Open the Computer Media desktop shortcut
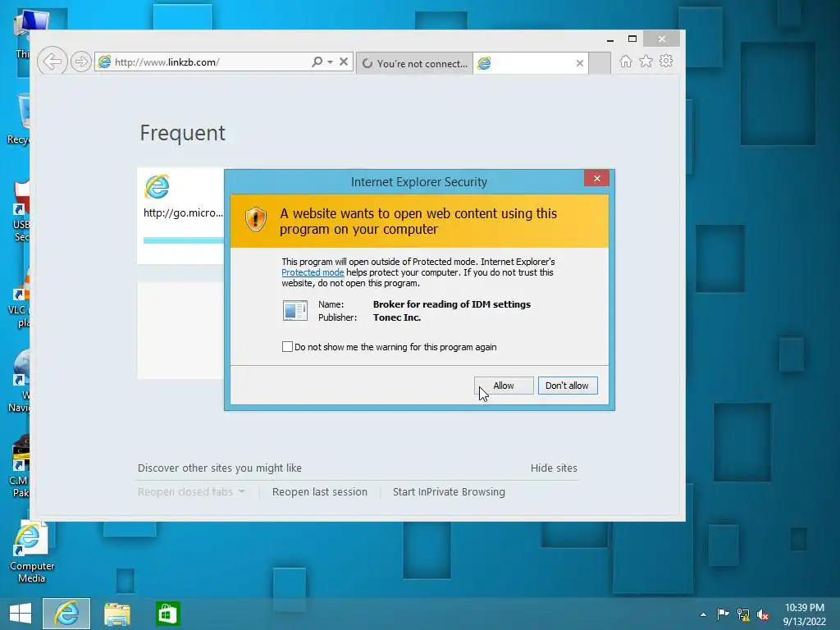840x630 pixels. coord(32,553)
